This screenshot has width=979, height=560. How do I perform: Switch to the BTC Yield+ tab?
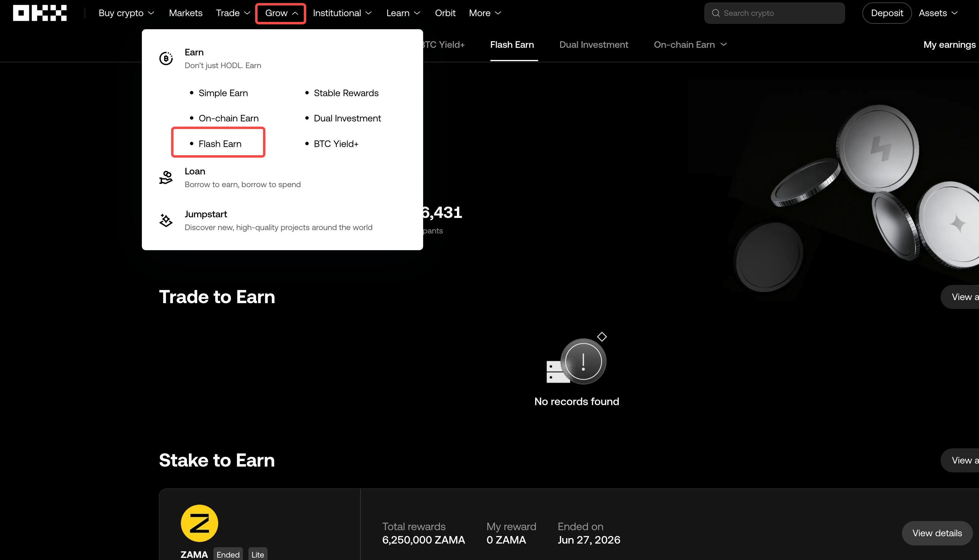click(x=444, y=45)
